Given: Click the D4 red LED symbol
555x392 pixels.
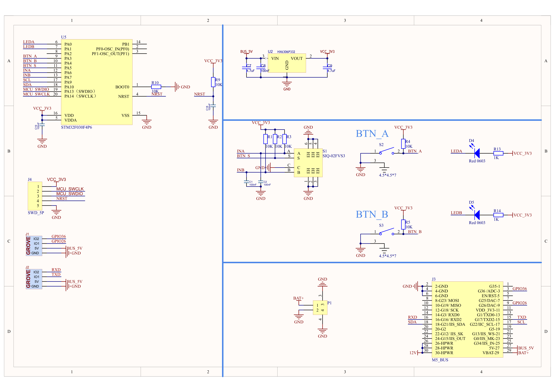Looking at the screenshot, I should 477,153.
